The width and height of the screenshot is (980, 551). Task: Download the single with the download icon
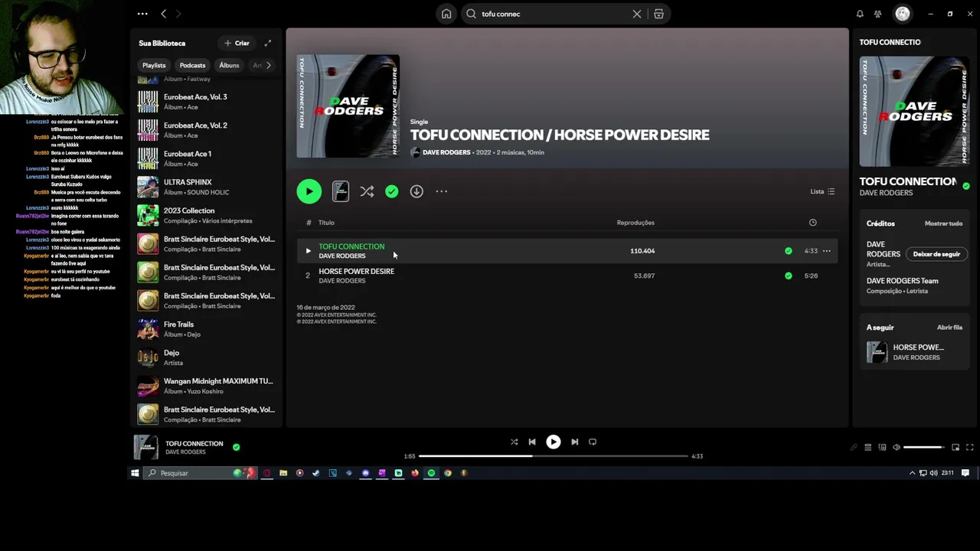[416, 191]
